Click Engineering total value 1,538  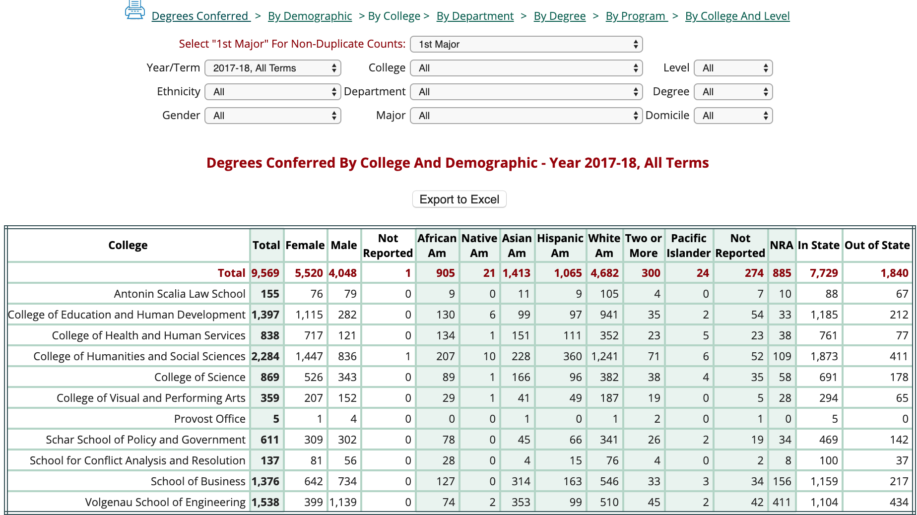(x=266, y=502)
